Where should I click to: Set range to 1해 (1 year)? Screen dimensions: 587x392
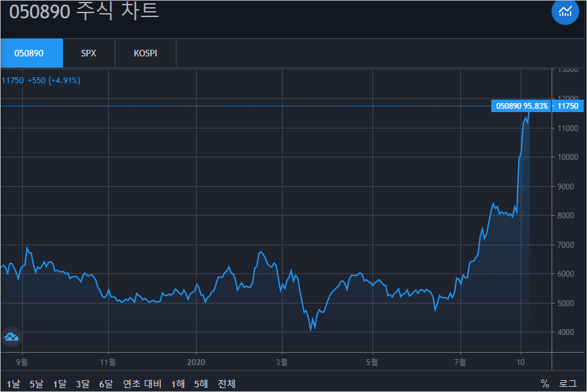tap(178, 383)
